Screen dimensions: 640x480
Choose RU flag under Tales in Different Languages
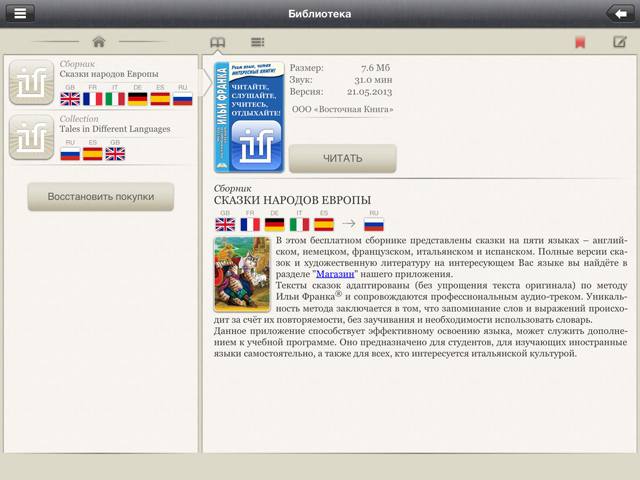(70, 154)
